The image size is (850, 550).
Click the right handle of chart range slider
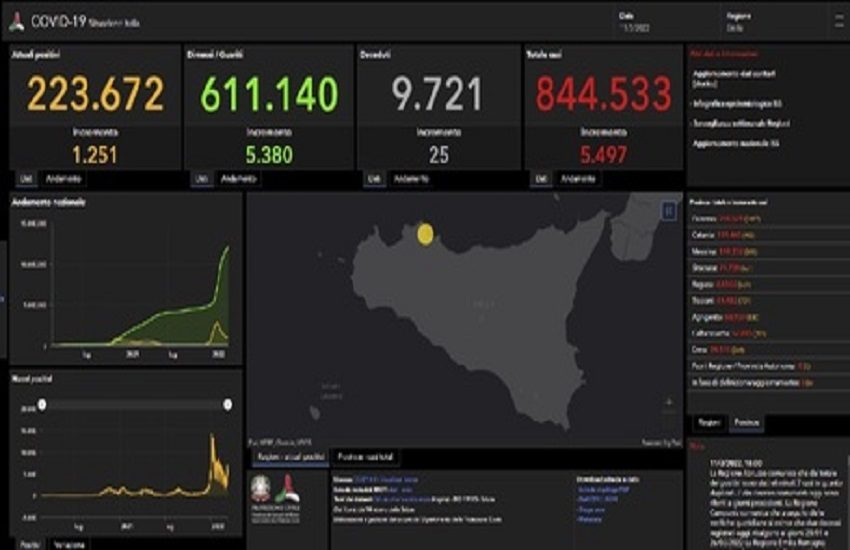228,404
